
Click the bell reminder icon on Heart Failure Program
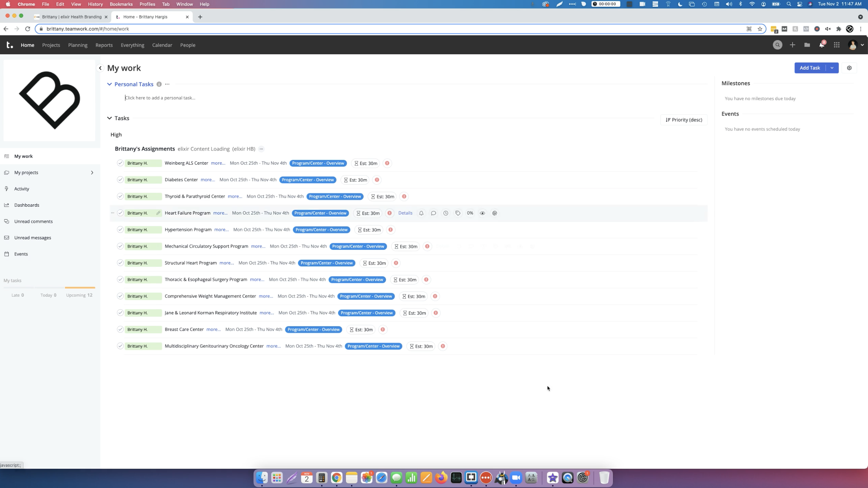click(421, 213)
